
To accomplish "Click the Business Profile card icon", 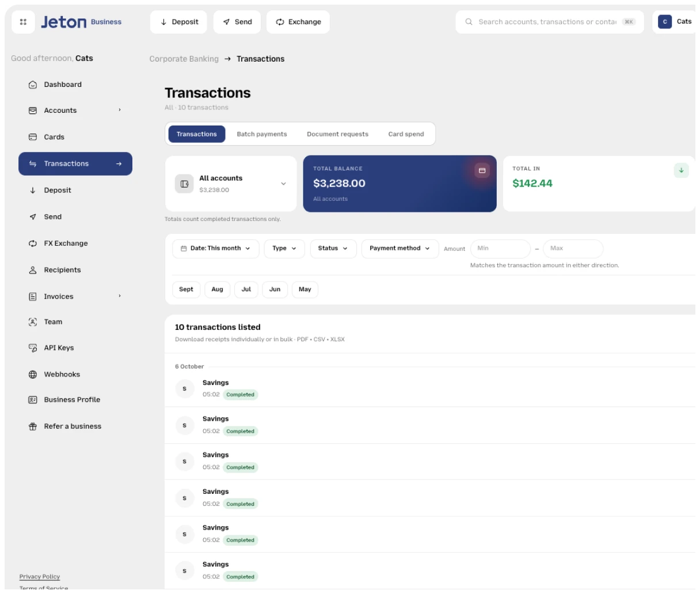I will click(33, 400).
